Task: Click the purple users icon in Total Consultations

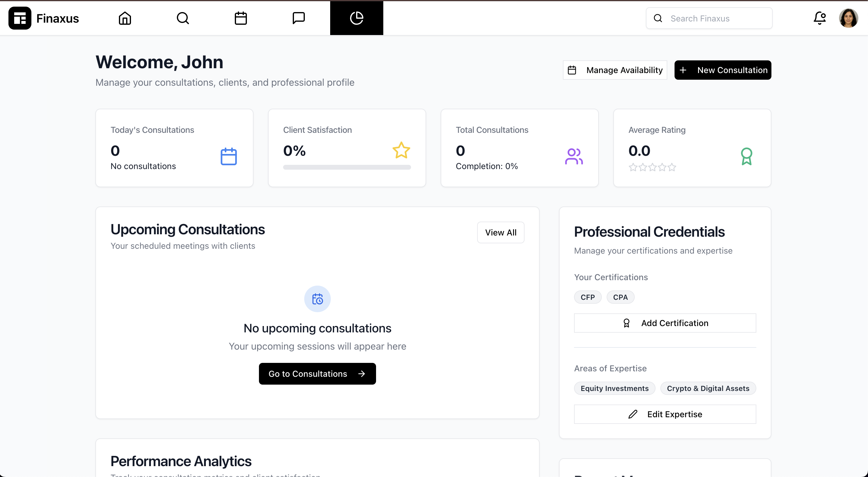Action: pos(573,156)
